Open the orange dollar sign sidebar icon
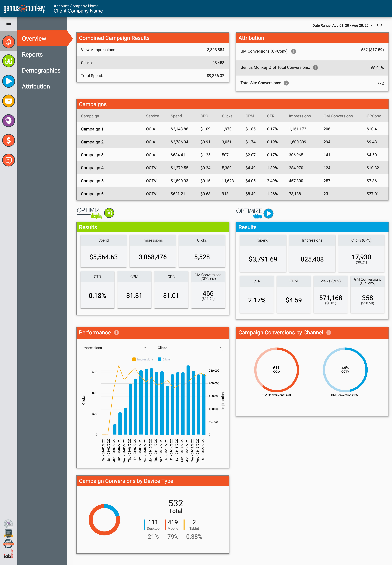 [9, 140]
